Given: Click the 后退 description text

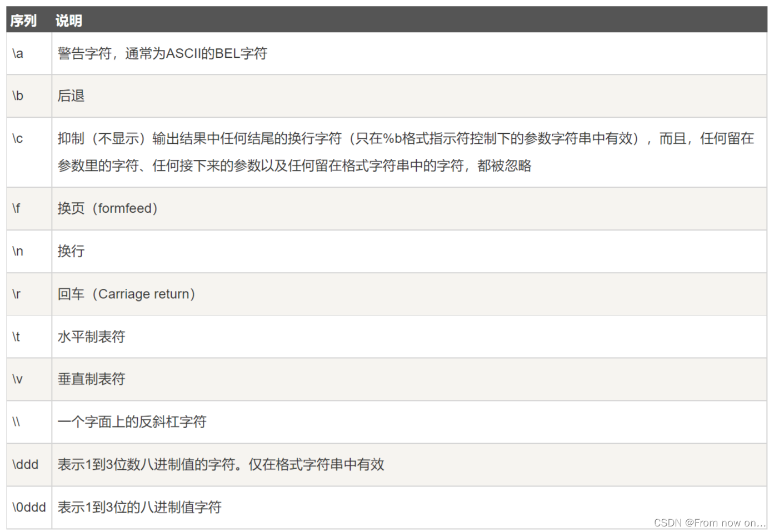Looking at the screenshot, I should pyautogui.click(x=71, y=96).
